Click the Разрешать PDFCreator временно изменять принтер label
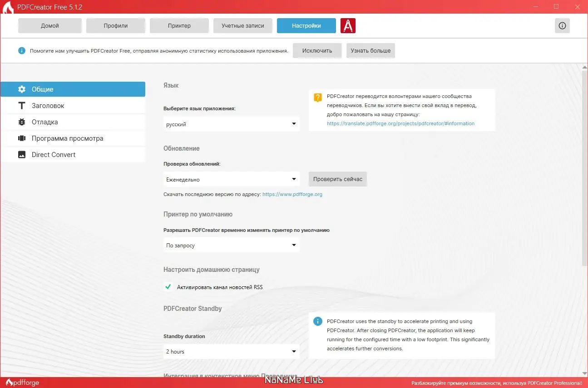The width and height of the screenshot is (588, 388). coord(247,230)
